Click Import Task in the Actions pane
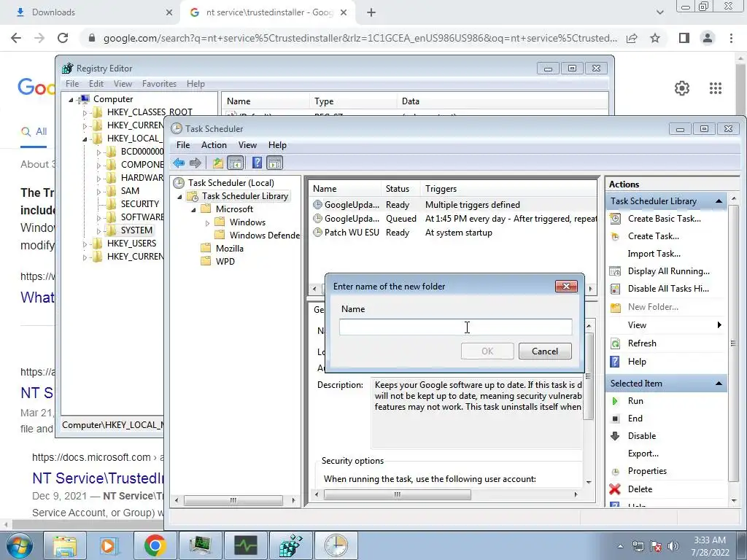Screen dimensions: 747x560 [654, 254]
